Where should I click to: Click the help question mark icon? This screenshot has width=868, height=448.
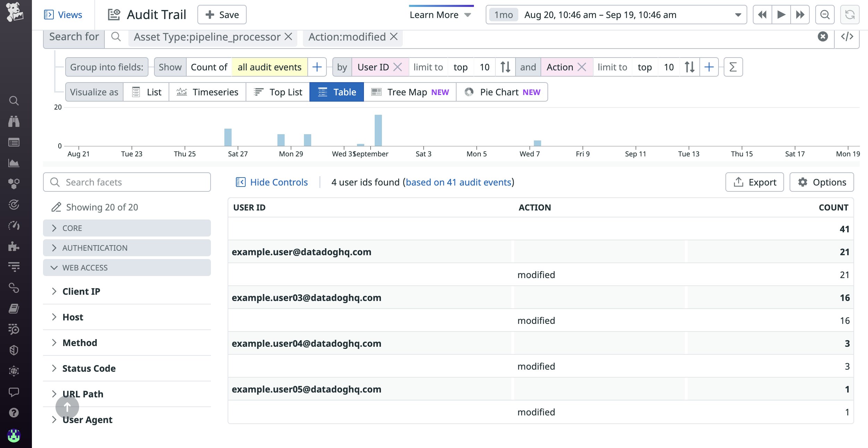[x=14, y=413]
